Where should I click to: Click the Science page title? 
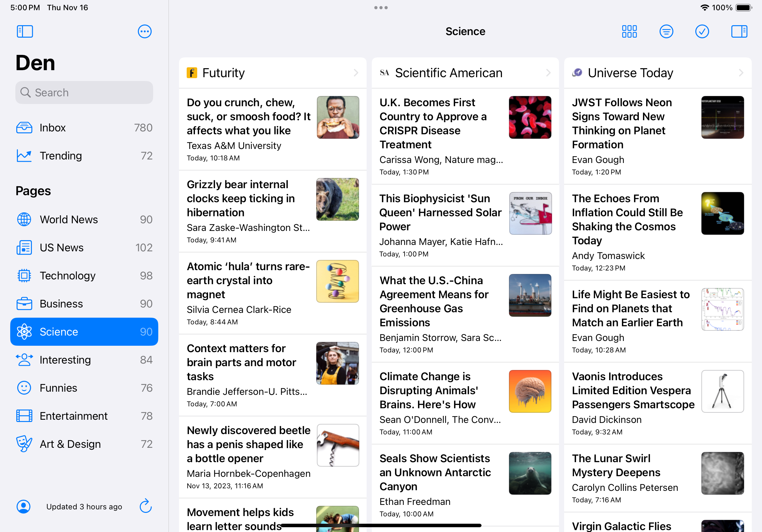[465, 32]
